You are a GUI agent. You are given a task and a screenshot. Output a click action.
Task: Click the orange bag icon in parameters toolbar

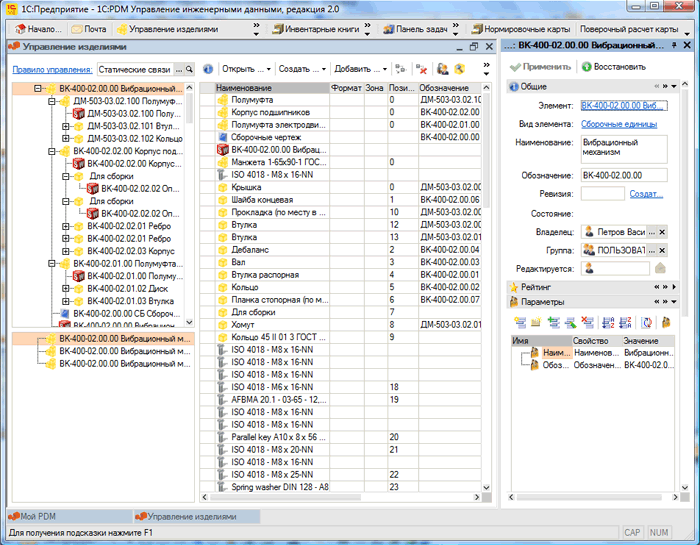(666, 322)
